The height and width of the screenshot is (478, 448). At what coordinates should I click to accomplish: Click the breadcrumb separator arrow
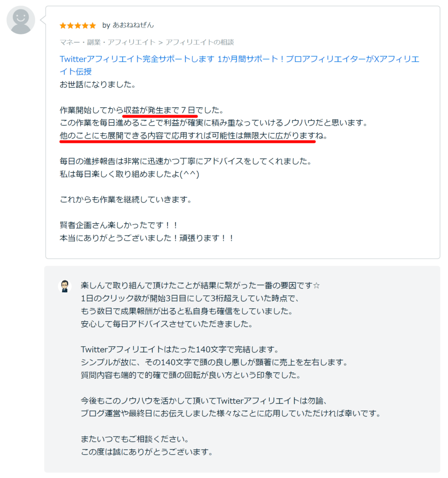point(162,42)
